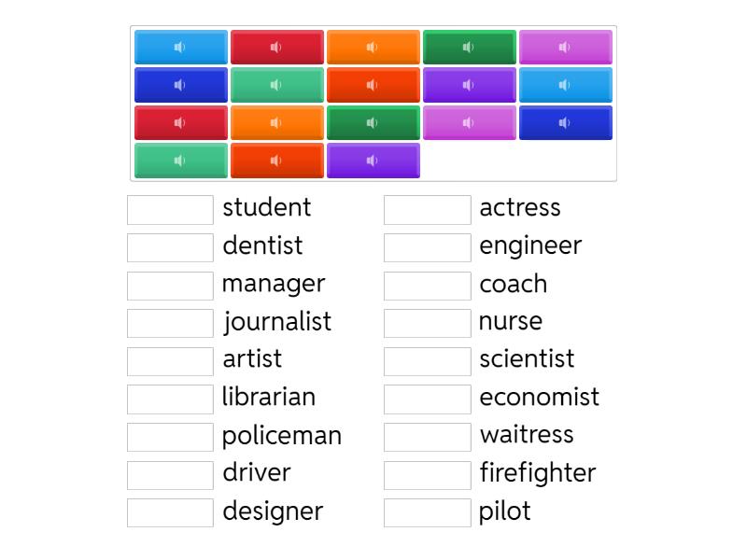Play the pink audio tile in the third row
747x560 pixels.
coord(469,123)
